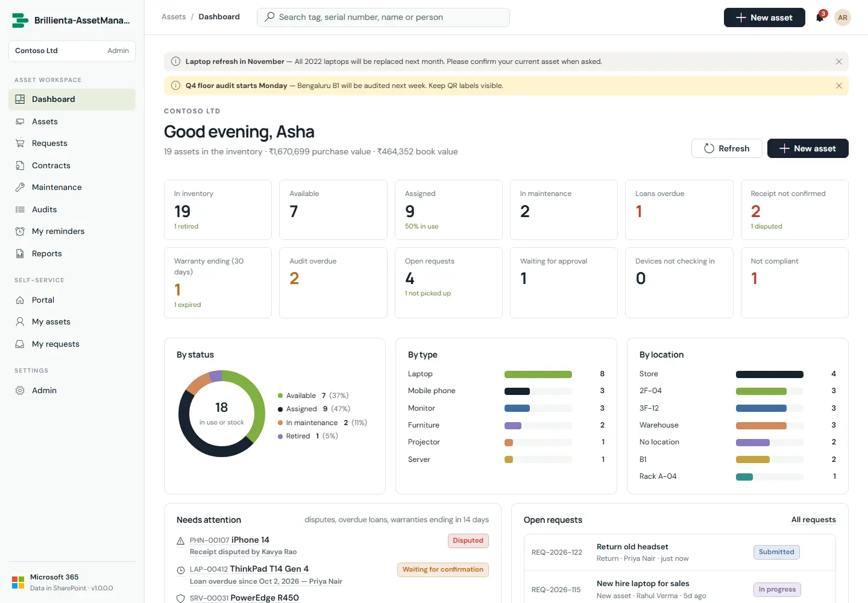The height and width of the screenshot is (603, 868).
Task: Click the Contracts document icon
Action: [20, 166]
